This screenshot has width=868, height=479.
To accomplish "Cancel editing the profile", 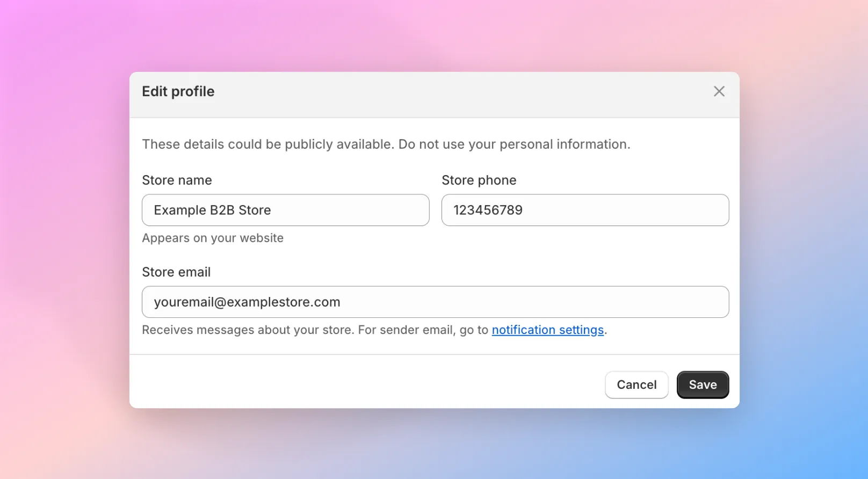I will [636, 384].
